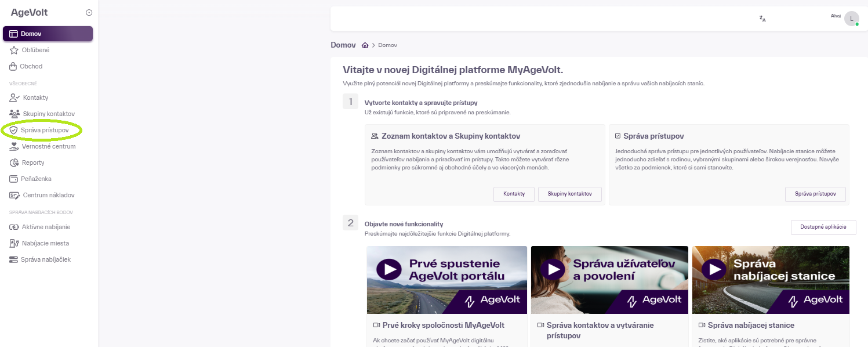This screenshot has width=868, height=347.
Task: Go to Aktívne nabíjanie in the sidebar
Action: pyautogui.click(x=48, y=227)
